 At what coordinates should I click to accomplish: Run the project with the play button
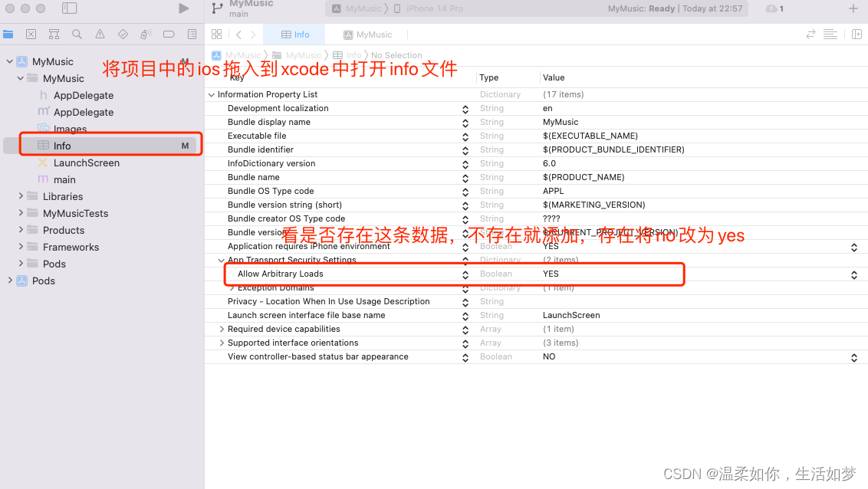point(184,8)
